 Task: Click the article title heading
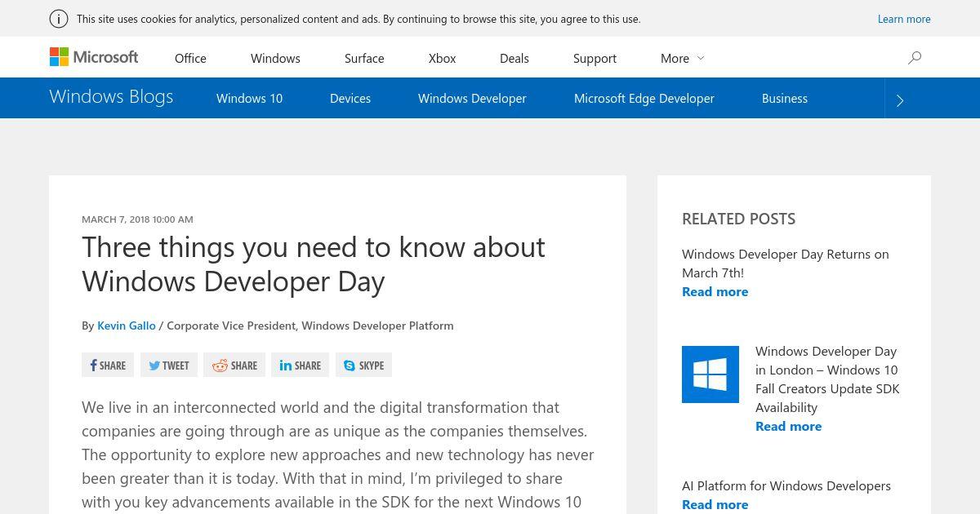pyautogui.click(x=314, y=264)
